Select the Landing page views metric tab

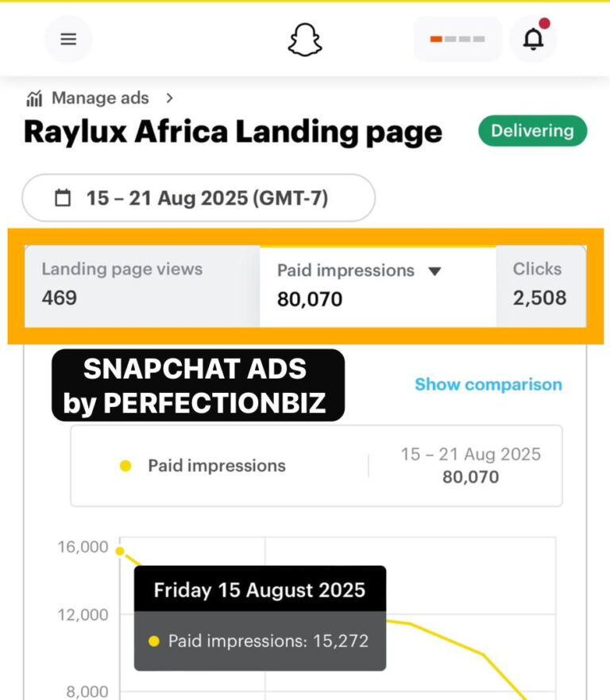[142, 287]
